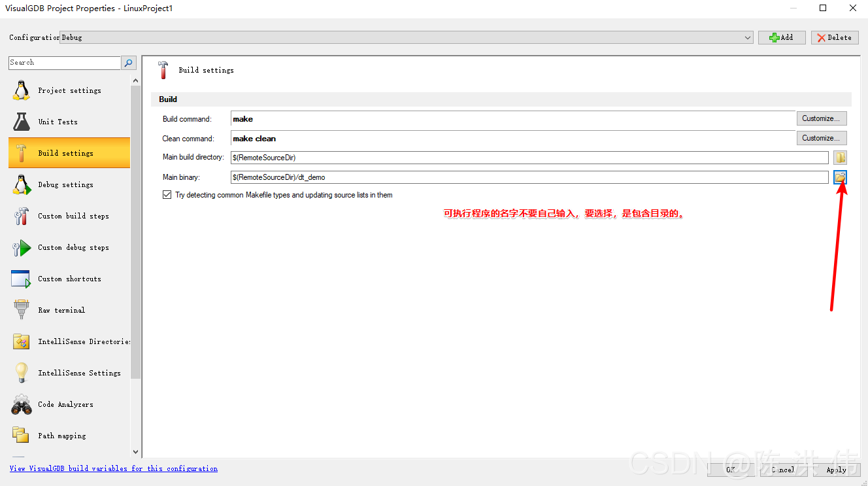This screenshot has width=868, height=486.
Task: Click the sidebar scroll-up arrow
Action: pyautogui.click(x=136, y=80)
